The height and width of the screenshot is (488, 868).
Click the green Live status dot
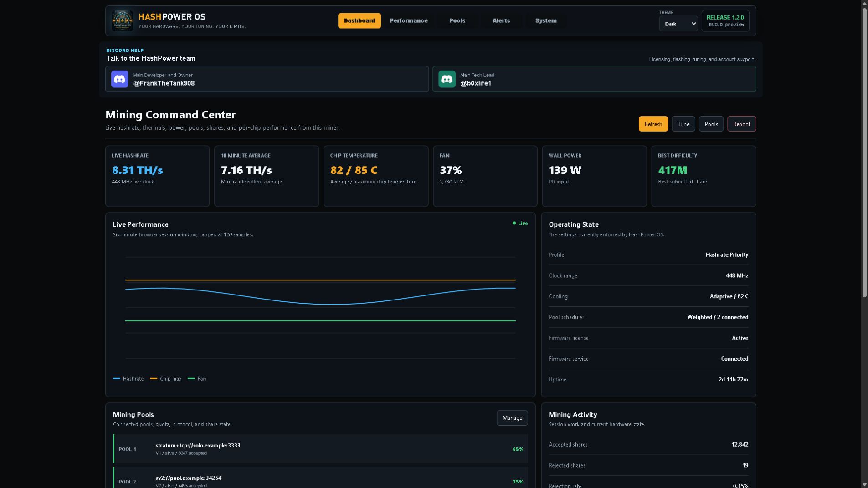[514, 223]
